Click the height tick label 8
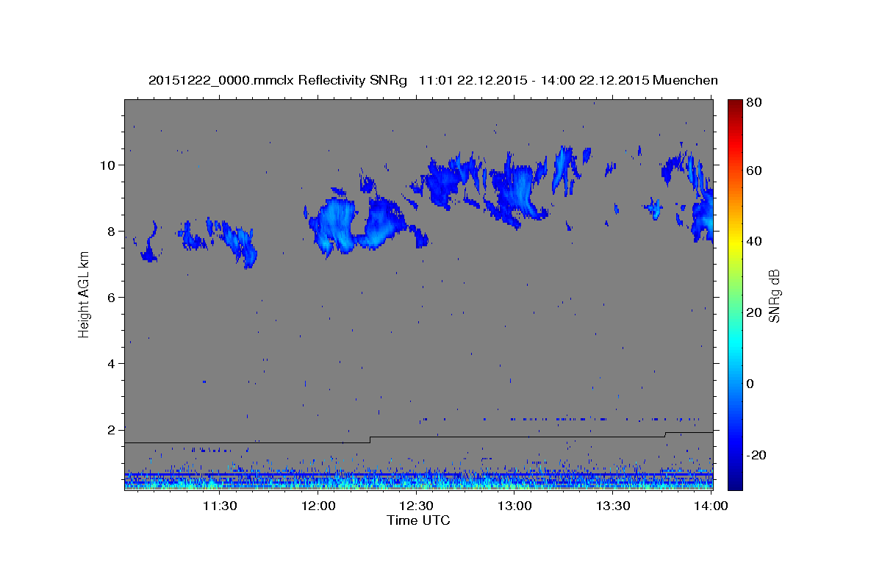This screenshot has height=588, width=882. coord(112,232)
